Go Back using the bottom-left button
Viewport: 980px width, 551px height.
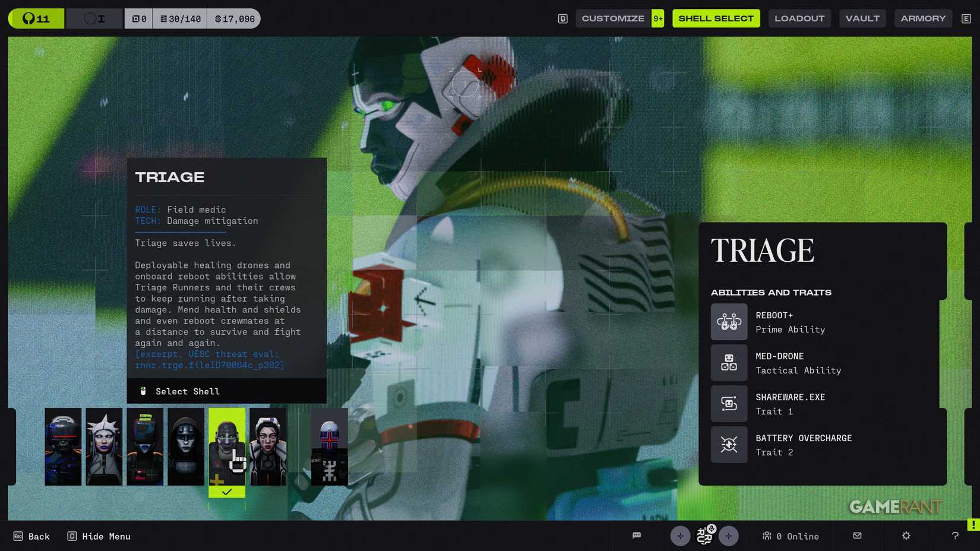pos(31,536)
